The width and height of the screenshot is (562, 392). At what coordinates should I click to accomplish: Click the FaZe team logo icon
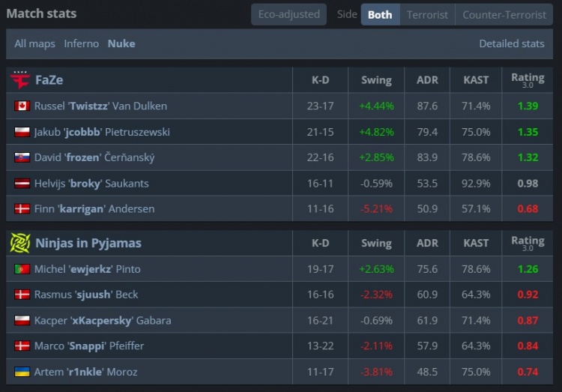click(x=19, y=79)
